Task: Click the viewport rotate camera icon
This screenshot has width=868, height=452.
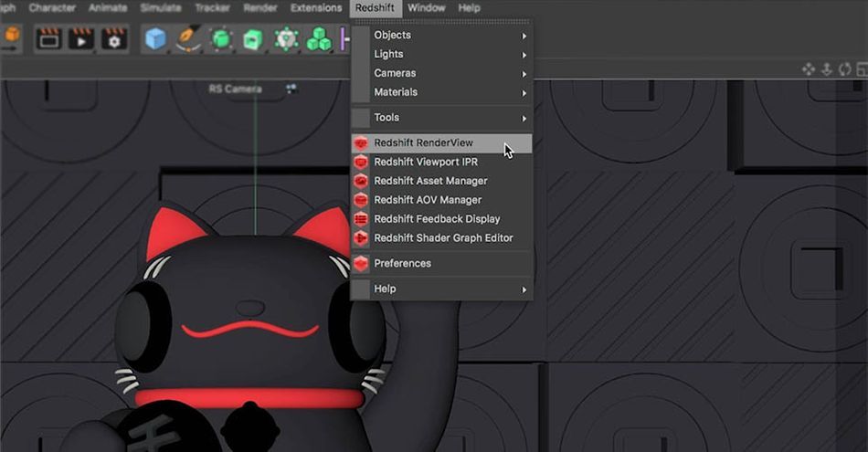Action: click(x=845, y=69)
